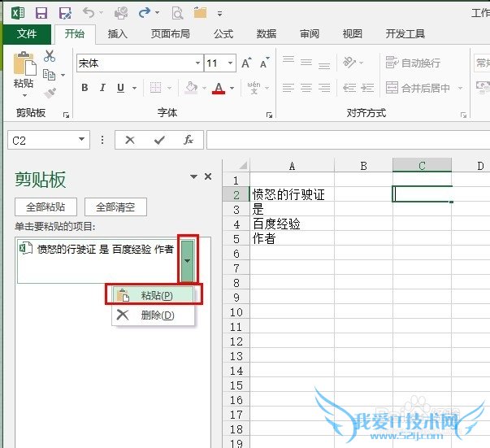Select the Format Painter brush
Viewport: 490px width, 448px height.
pos(50,94)
